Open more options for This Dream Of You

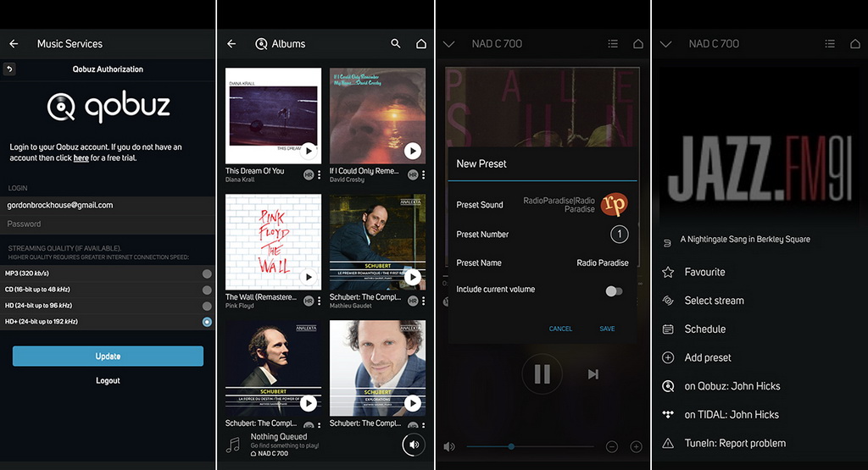coord(320,174)
